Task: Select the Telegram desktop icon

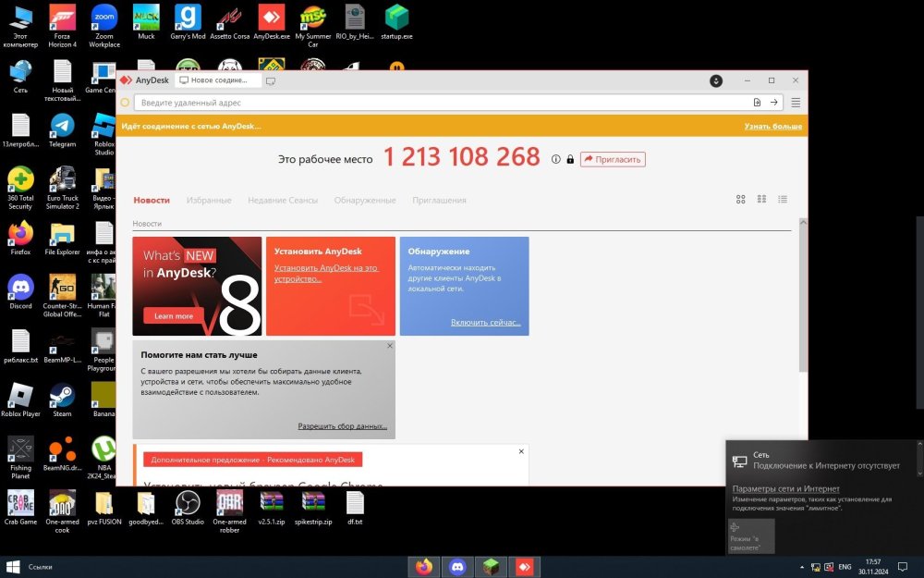Action: 62,130
